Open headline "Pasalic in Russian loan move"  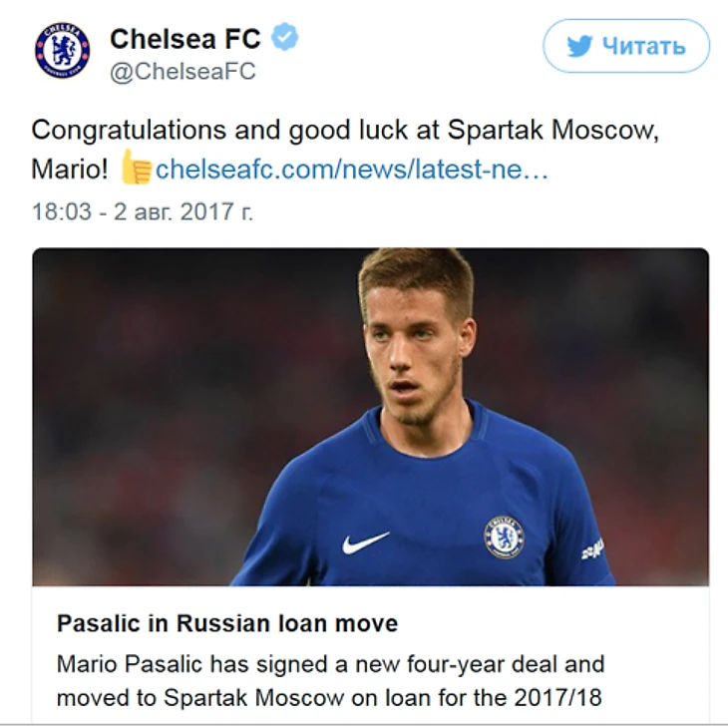pos(227,623)
